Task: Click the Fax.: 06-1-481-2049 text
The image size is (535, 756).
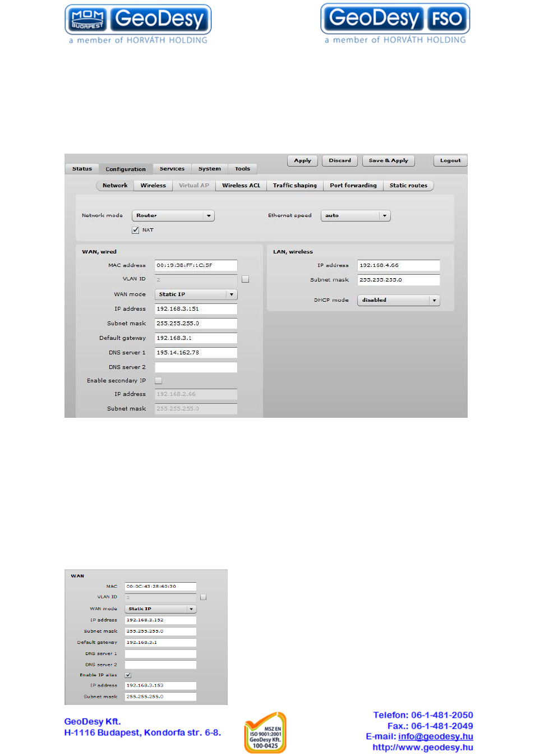Action: point(430,726)
